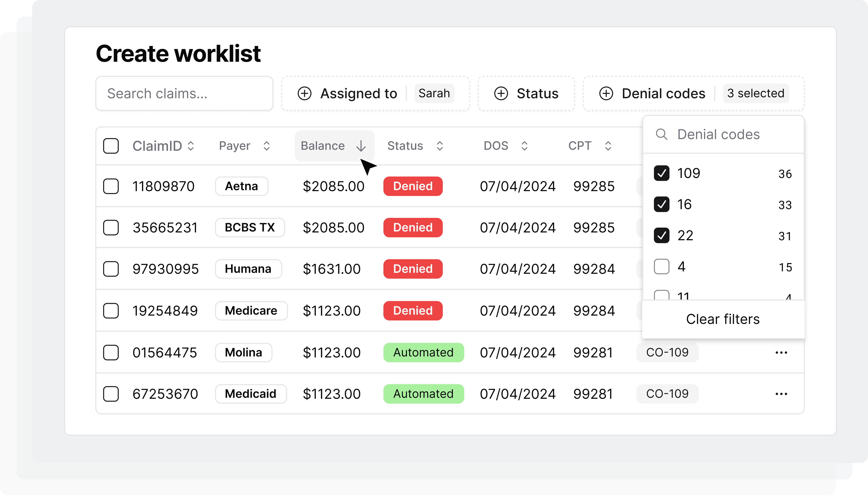The width and height of the screenshot is (868, 497).
Task: Click the Search claims input field
Action: coord(184,93)
